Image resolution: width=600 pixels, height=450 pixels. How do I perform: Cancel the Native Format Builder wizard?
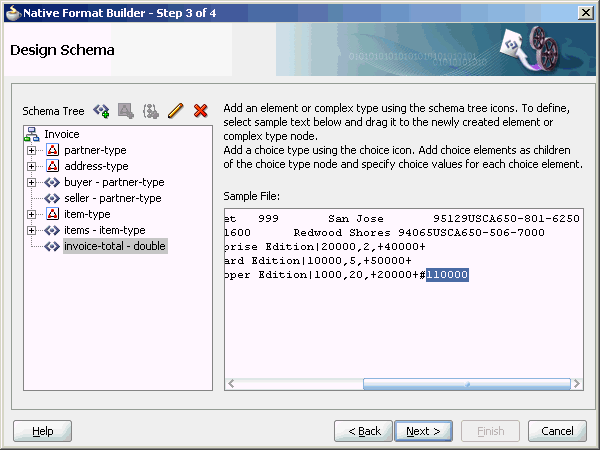pyautogui.click(x=557, y=431)
